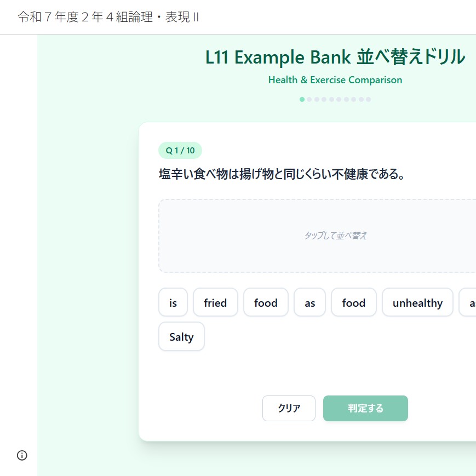This screenshot has height=476, width=476.
Task: Click the page title 令和７年度２年４組論理・表現 II
Action: tap(108, 17)
